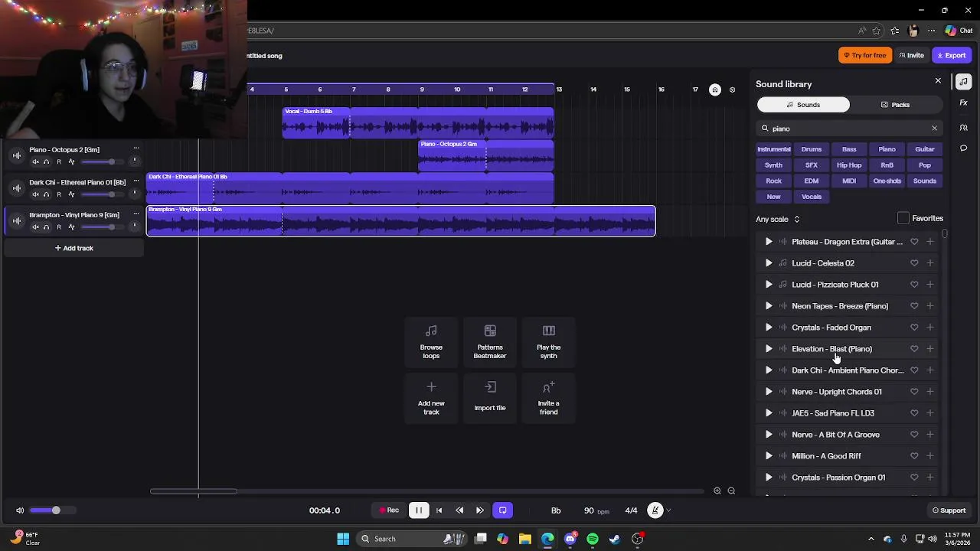Click Add track button

[x=73, y=248]
